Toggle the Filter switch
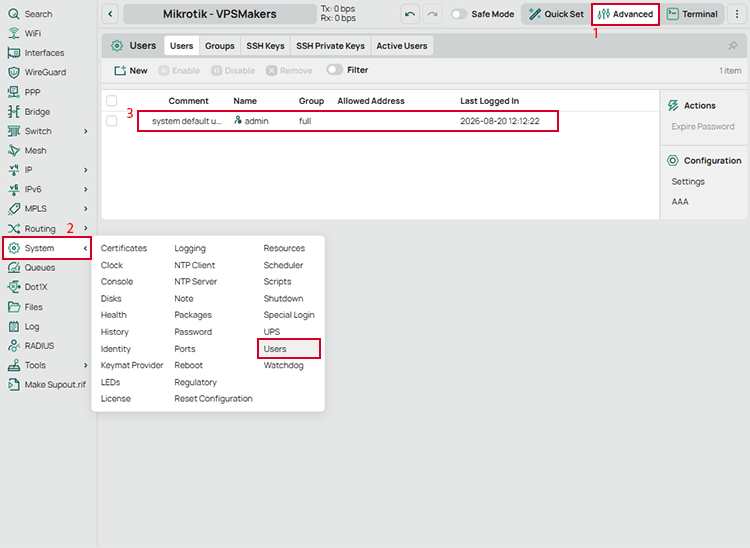 [x=334, y=70]
